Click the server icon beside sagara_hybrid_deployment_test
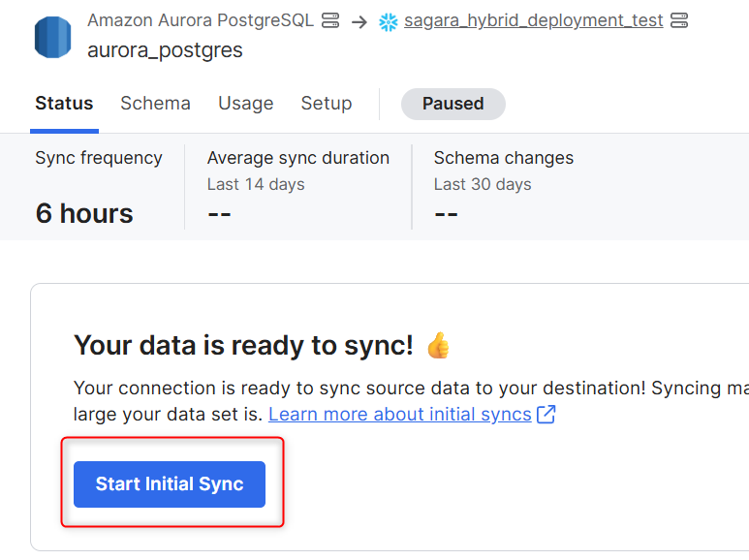This screenshot has height=560, width=749. [679, 20]
